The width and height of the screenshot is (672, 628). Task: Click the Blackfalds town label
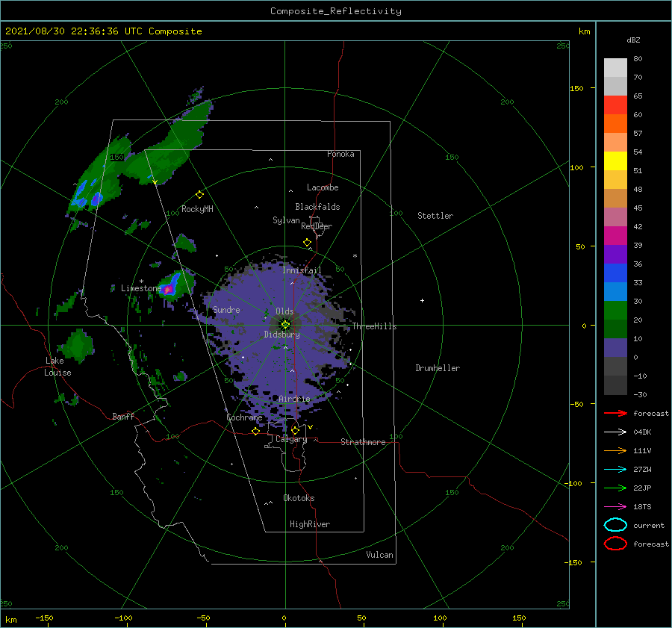pyautogui.click(x=317, y=207)
